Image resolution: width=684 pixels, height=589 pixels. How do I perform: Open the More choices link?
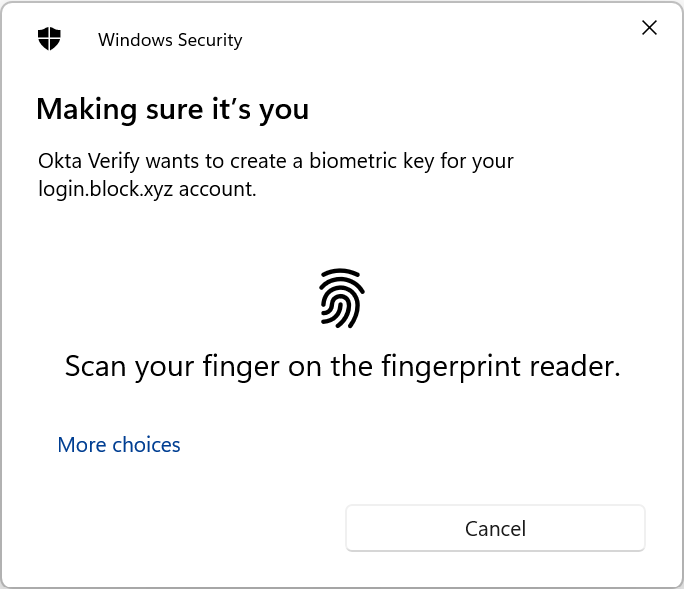(119, 445)
